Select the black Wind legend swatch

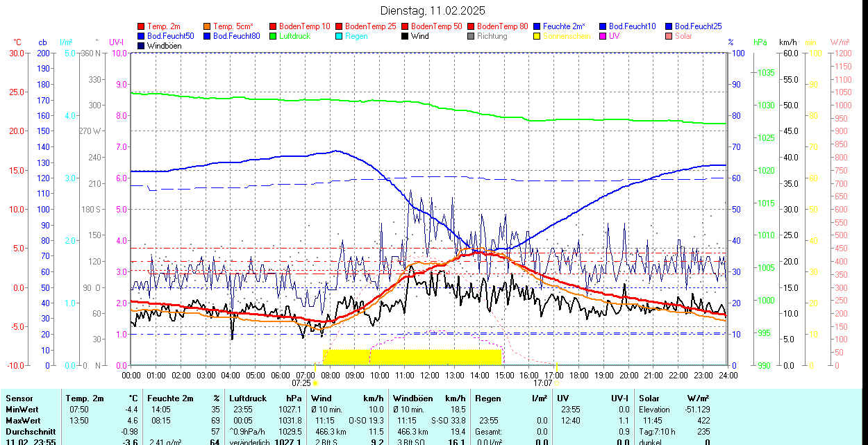coord(405,36)
